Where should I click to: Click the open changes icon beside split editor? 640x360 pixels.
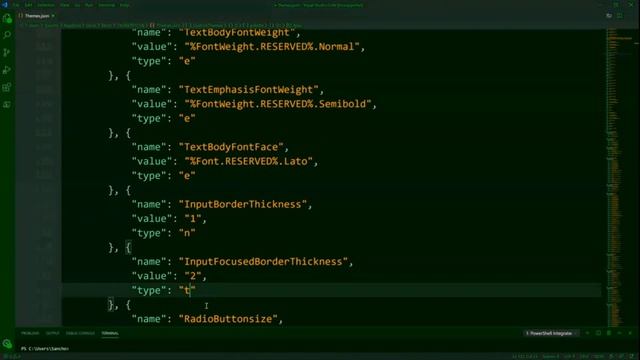click(609, 16)
